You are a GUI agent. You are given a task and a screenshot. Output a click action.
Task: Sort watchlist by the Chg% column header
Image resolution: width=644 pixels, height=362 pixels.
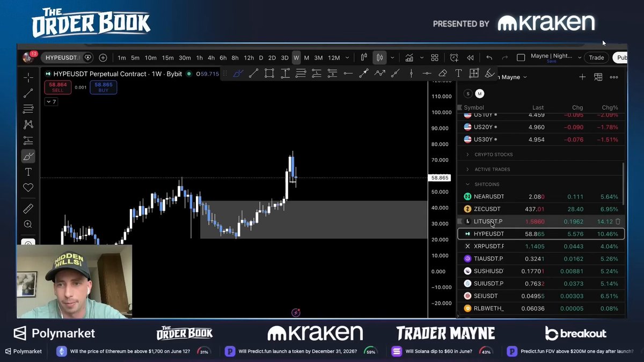610,108
